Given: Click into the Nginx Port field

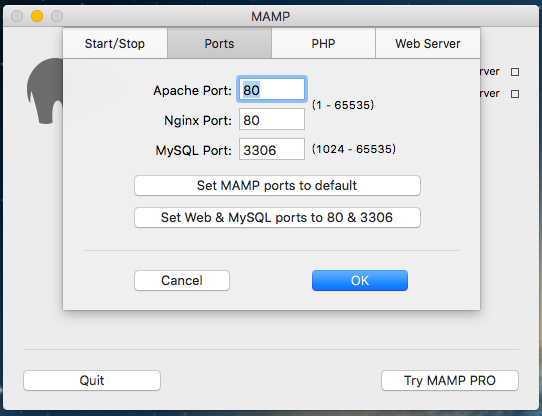Looking at the screenshot, I should click(x=272, y=119).
